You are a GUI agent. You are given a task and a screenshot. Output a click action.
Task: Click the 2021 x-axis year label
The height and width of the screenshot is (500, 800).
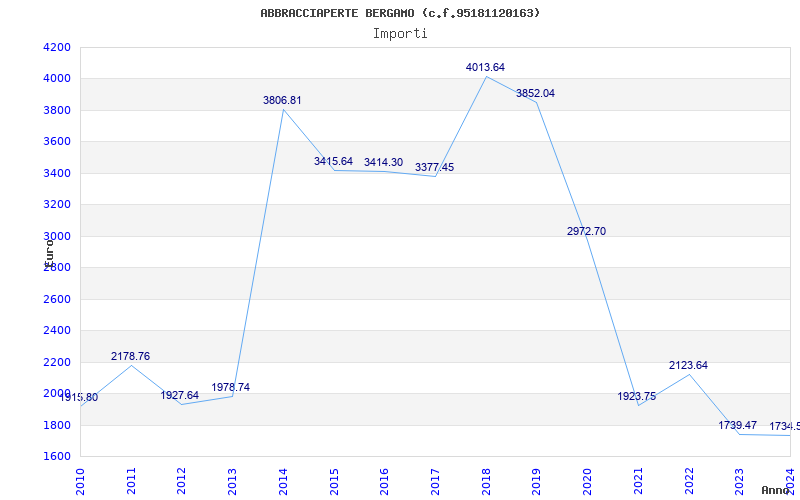(x=638, y=481)
